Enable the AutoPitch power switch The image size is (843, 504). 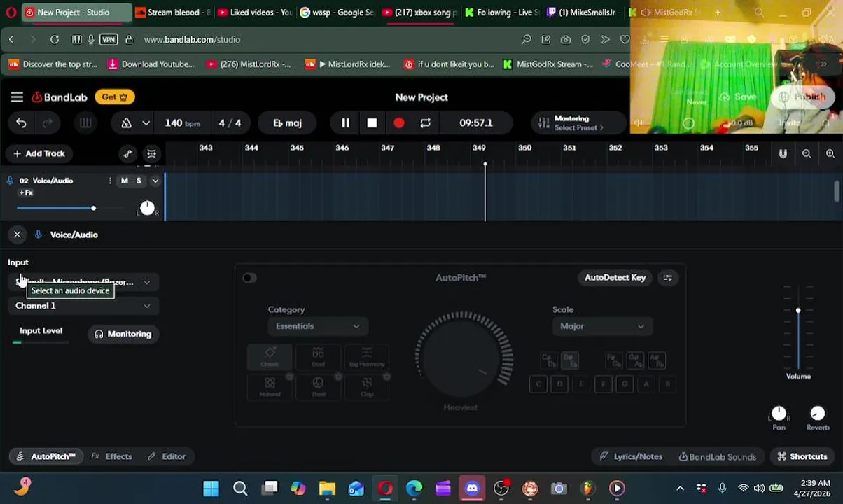[249, 278]
